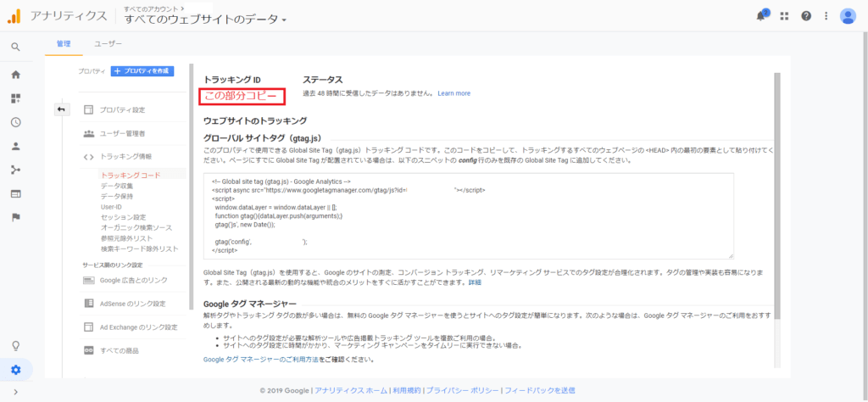
Task: Open more options vertical dots menu
Action: [826, 16]
